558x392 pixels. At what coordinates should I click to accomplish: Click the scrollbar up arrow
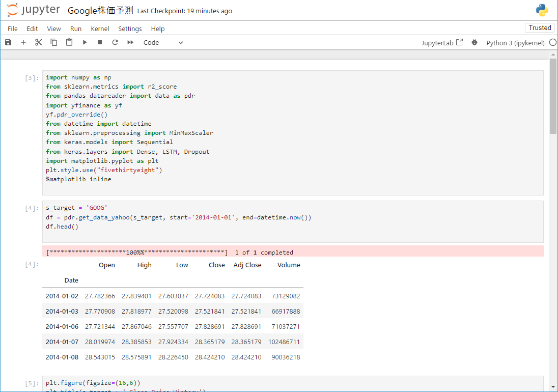tap(553, 54)
